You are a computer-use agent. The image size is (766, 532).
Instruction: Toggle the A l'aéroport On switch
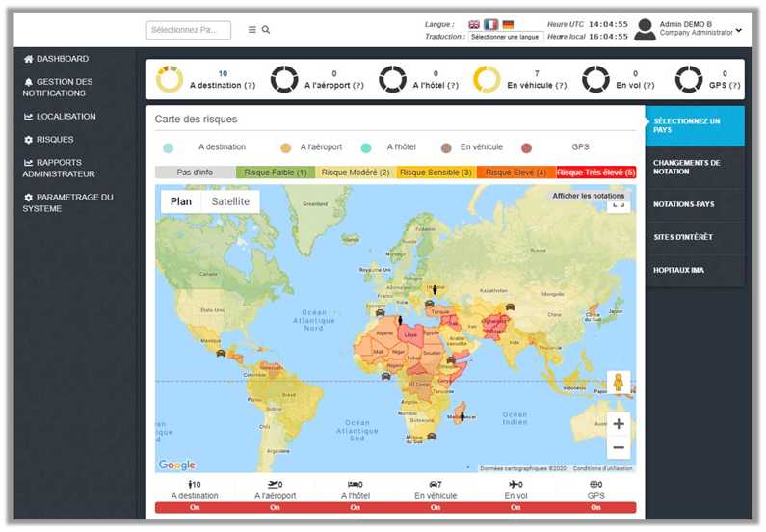[275, 507]
